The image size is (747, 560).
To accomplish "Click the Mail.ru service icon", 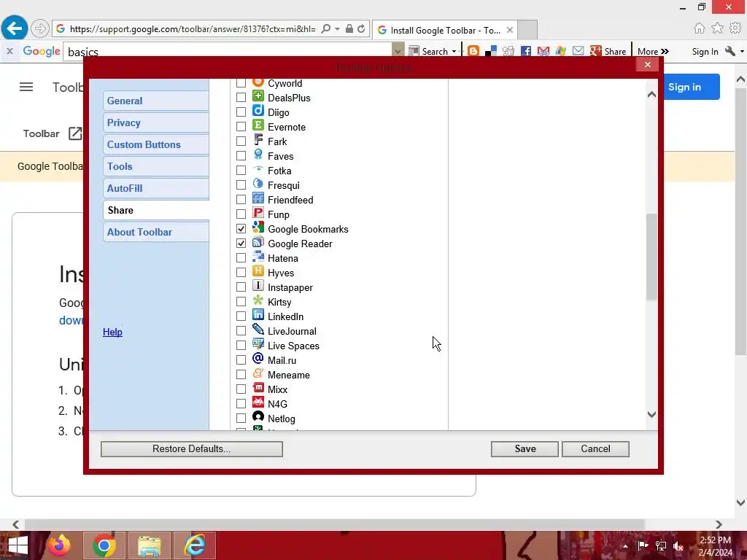I will pos(258,359).
